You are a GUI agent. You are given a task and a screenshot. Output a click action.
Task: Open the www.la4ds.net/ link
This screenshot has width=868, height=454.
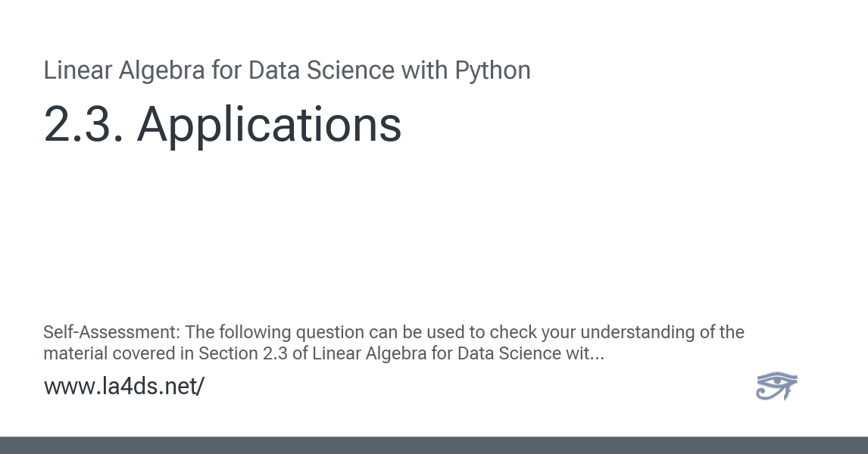point(124,386)
